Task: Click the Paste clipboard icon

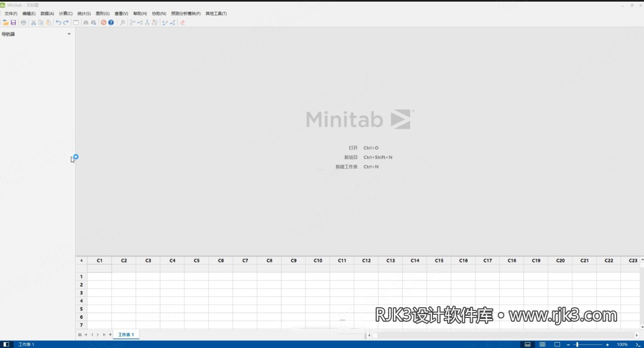Action: (48, 23)
